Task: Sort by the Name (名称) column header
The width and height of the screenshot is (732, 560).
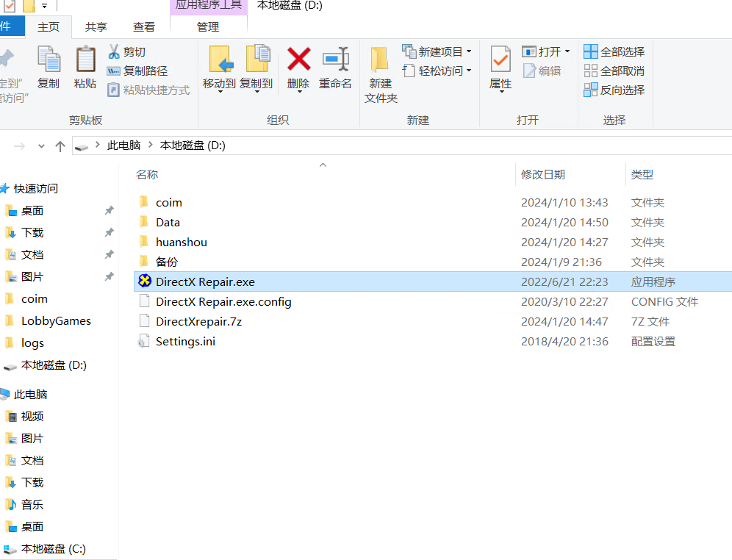Action: coord(147,174)
